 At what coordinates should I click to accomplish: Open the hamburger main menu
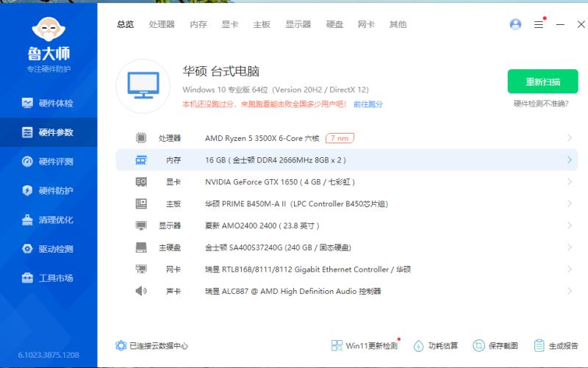click(x=539, y=24)
